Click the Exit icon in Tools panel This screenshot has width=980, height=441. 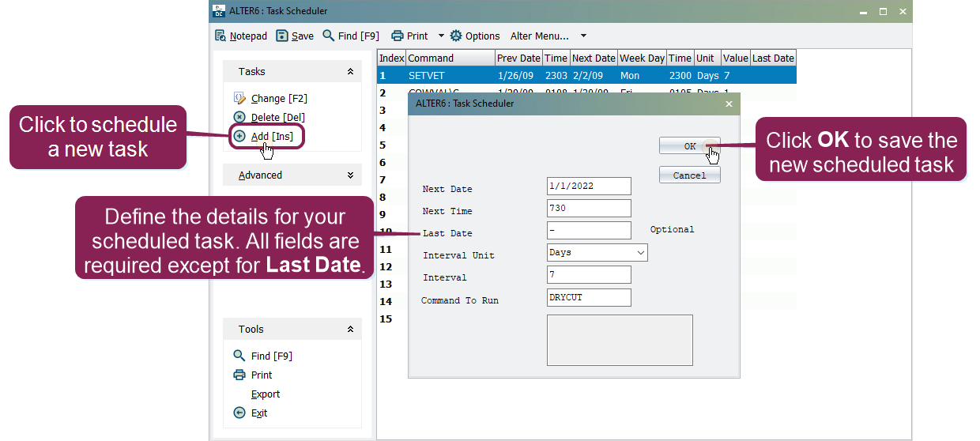click(x=240, y=413)
